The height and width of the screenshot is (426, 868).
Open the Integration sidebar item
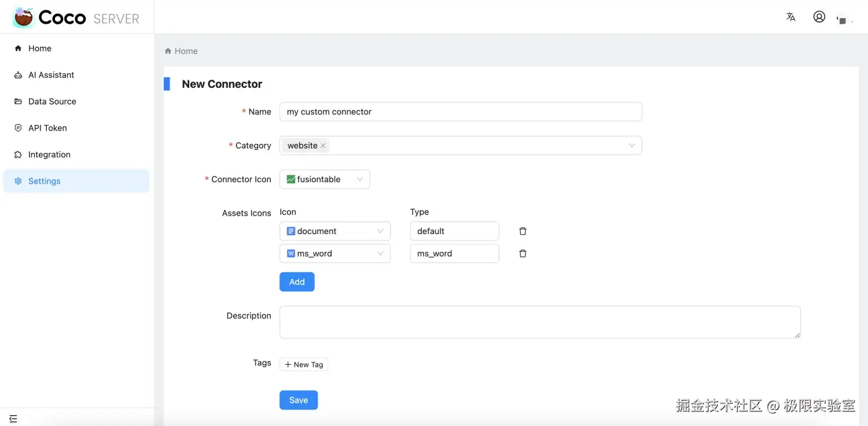49,155
